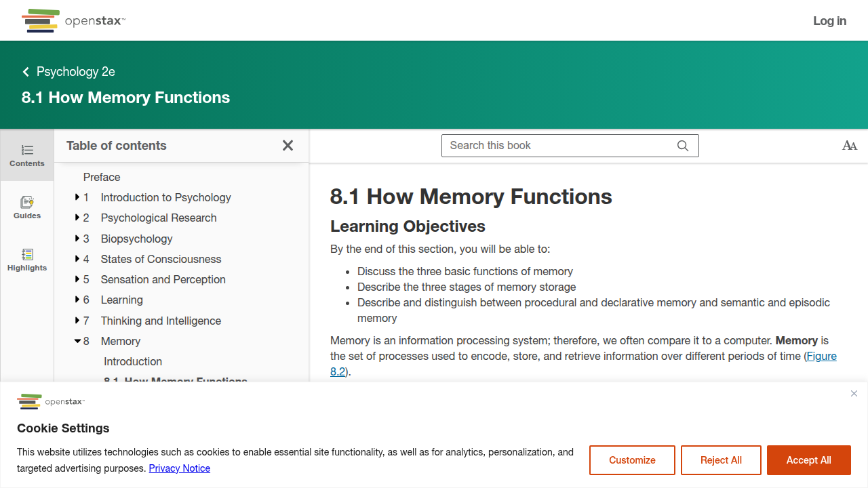The image size is (868, 488).
Task: Go back via Psychology 2e chevron
Action: pyautogui.click(x=26, y=72)
